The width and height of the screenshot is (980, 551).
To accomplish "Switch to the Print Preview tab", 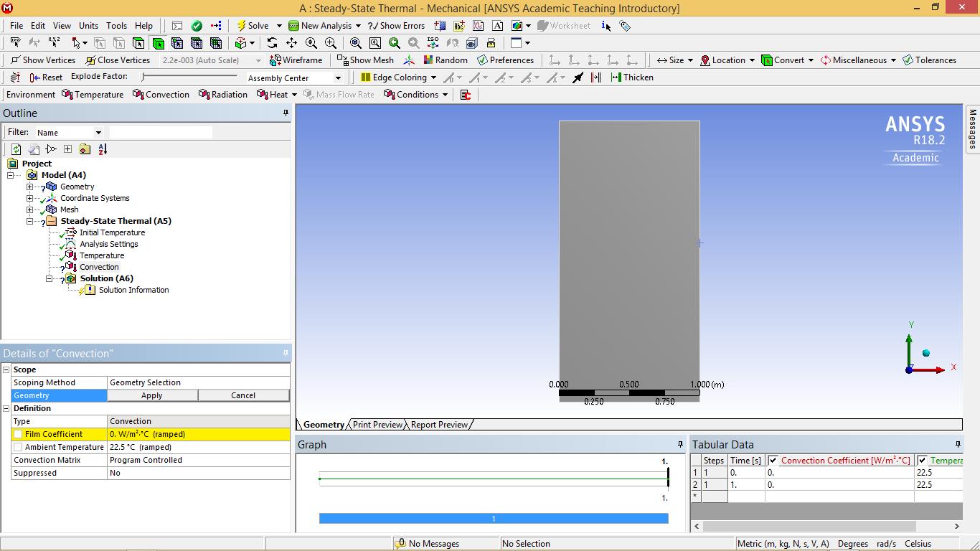I will (377, 425).
